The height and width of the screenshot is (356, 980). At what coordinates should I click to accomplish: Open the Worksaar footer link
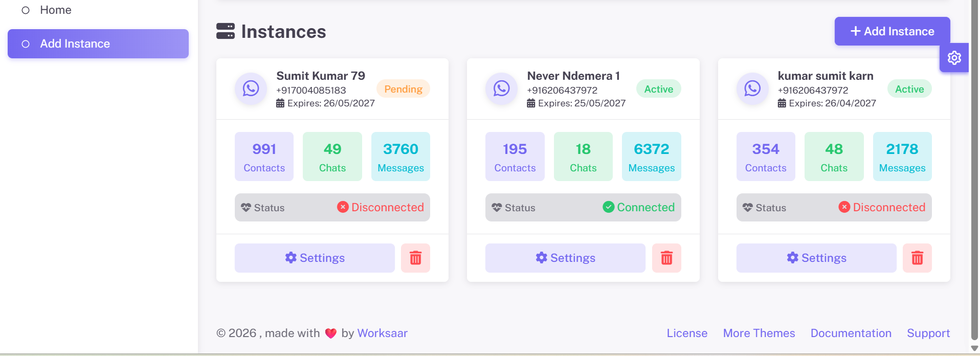[382, 333]
